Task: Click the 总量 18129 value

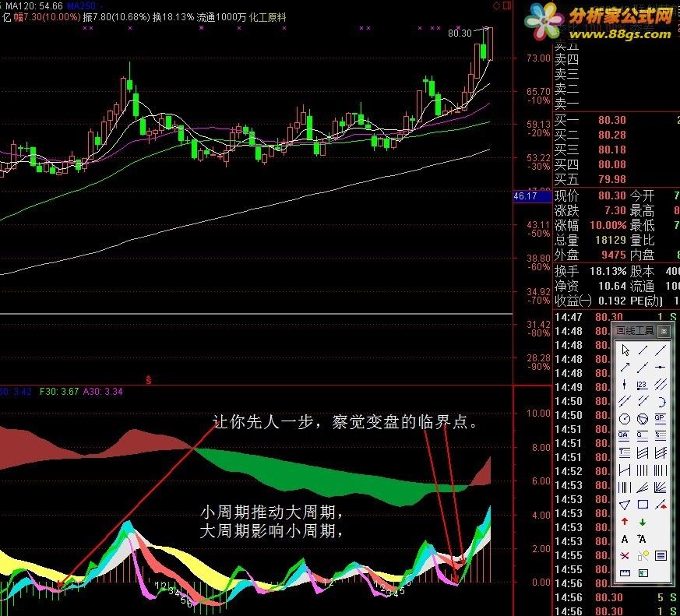Action: click(x=611, y=240)
